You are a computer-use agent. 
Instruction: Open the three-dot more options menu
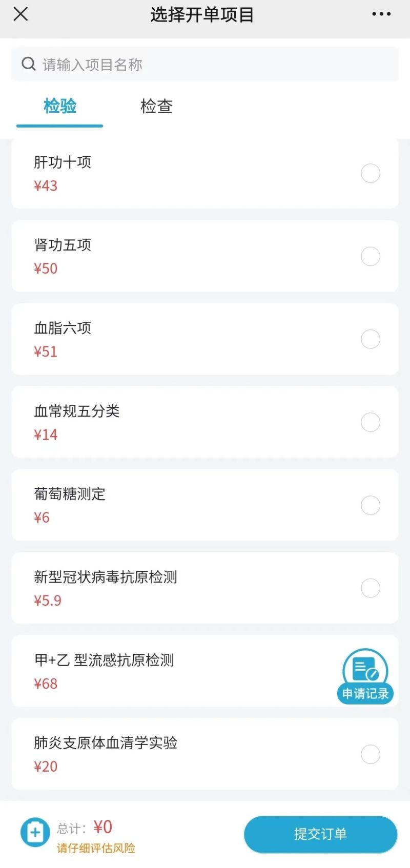pyautogui.click(x=381, y=14)
